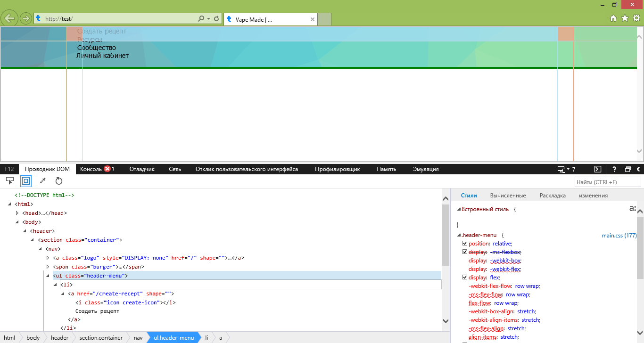Reload page with address bar refresh icon
Image resolution: width=644 pixels, height=343 pixels.
216,19
